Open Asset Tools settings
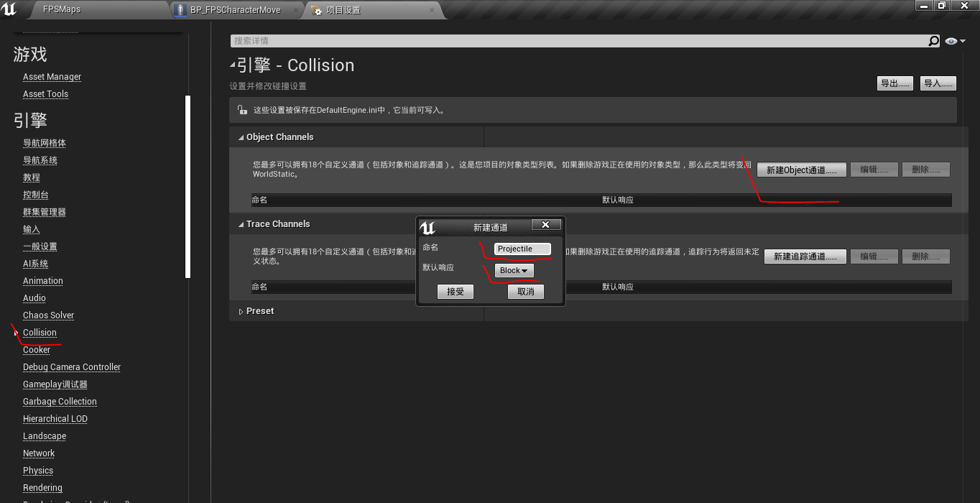The image size is (980, 503). coord(45,94)
